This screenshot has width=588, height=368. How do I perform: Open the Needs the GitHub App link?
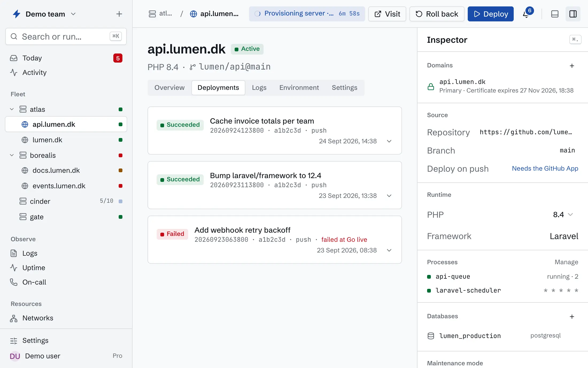click(x=545, y=168)
